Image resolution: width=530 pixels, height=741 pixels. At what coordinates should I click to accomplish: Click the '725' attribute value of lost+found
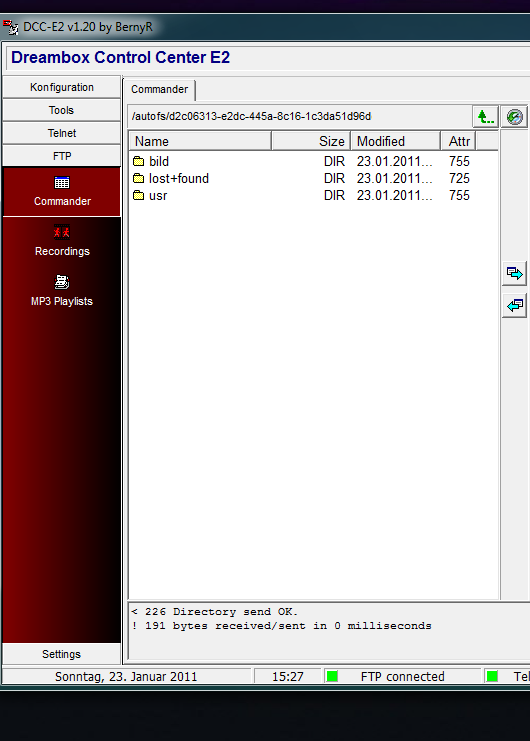tap(459, 179)
